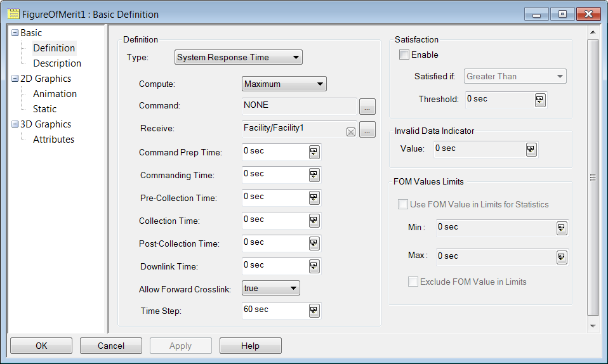Collapse the 2D Graphics tree node
608x364 pixels.
coord(15,79)
